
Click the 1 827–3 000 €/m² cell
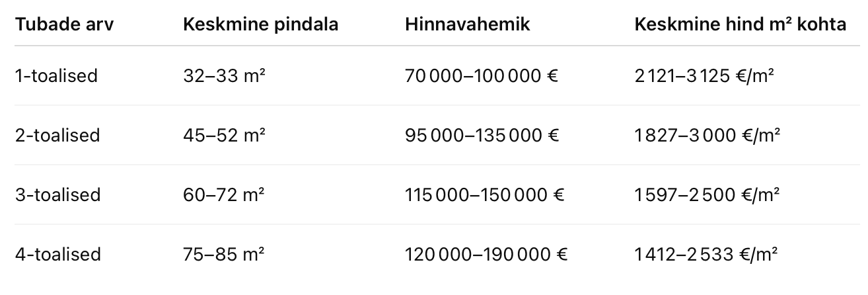click(707, 136)
